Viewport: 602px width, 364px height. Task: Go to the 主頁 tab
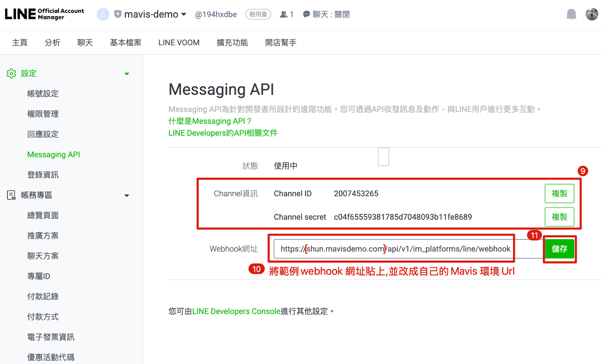[20, 42]
